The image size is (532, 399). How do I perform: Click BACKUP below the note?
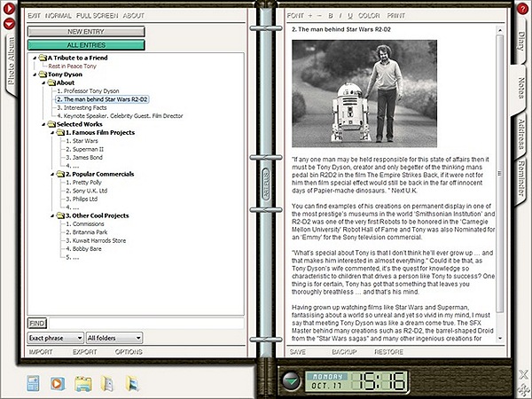344,352
